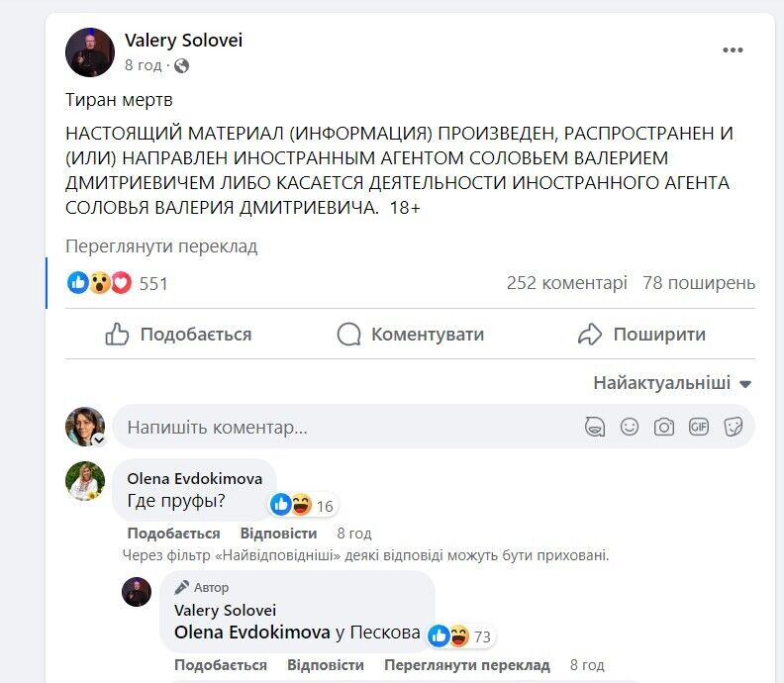Expand the 252 коментарі comments list
This screenshot has height=683, width=784.
click(566, 283)
